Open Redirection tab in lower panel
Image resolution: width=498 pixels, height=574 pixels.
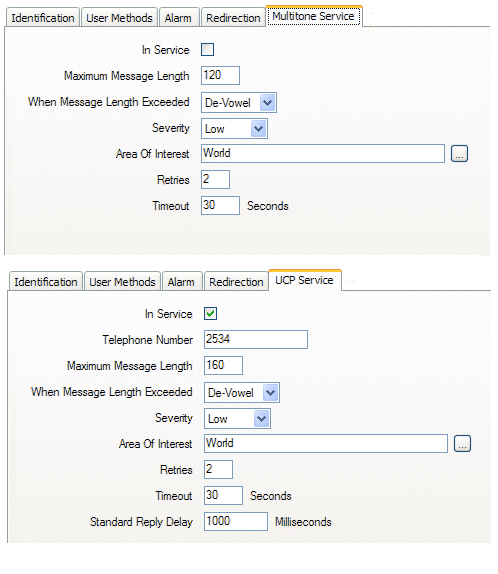[236, 282]
